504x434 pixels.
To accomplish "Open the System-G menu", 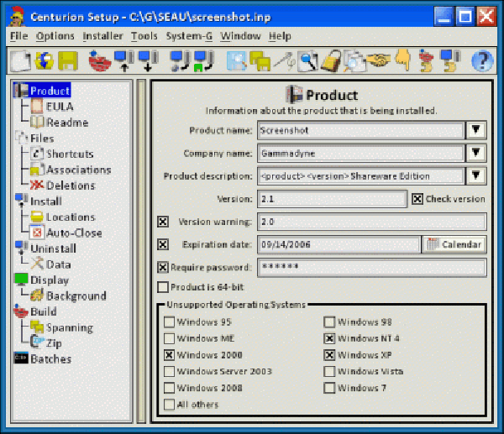I will point(189,36).
